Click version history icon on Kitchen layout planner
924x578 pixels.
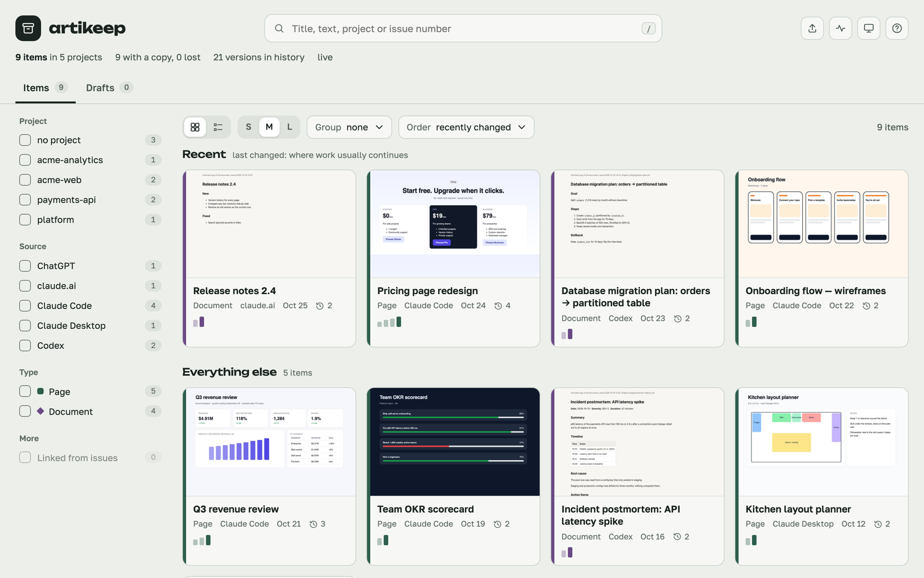click(878, 524)
